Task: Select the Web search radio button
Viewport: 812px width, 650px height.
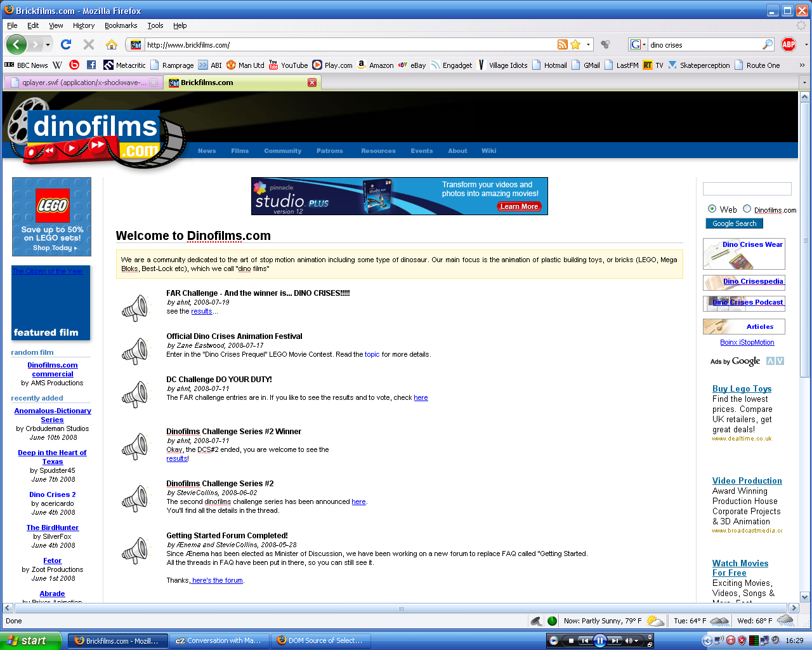Action: click(x=712, y=209)
